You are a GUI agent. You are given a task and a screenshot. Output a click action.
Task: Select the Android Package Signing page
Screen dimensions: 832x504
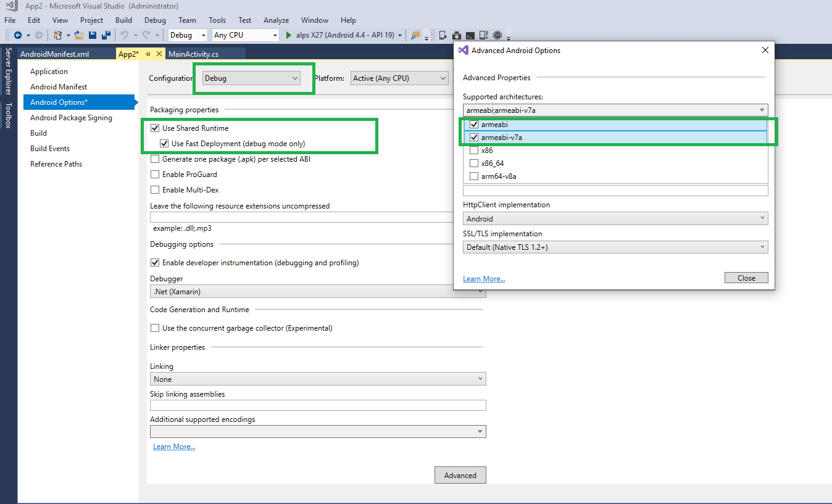pos(71,118)
